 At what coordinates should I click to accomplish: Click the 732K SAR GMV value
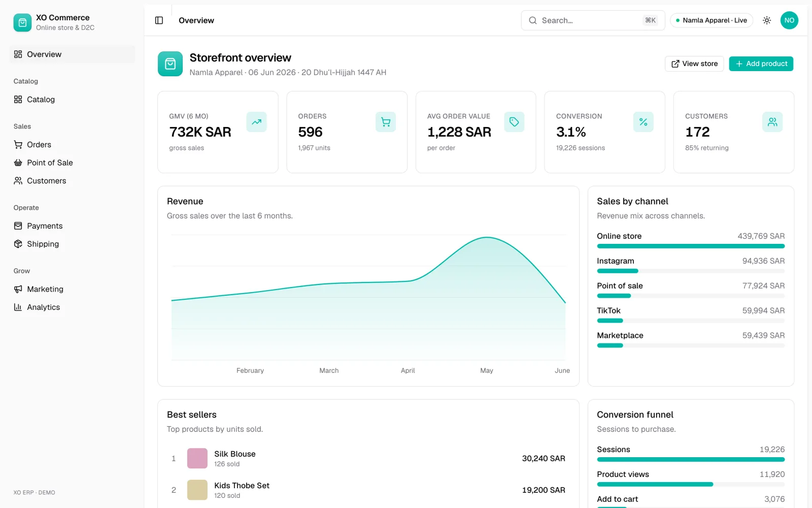click(x=200, y=132)
